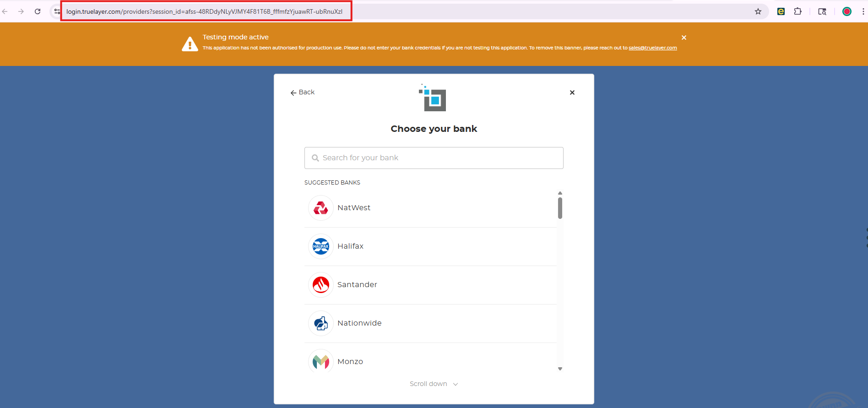Screen dimensions: 868x408
Task: Open site information icon in address bar
Action: 57,11
